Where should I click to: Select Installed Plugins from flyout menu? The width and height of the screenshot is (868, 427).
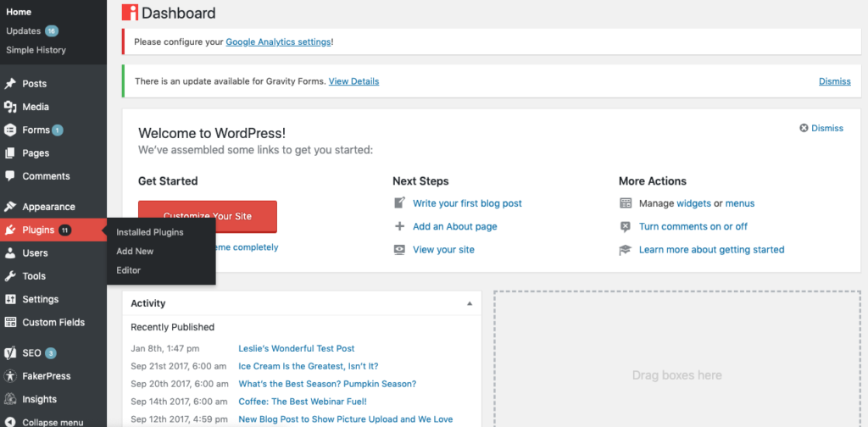point(149,232)
